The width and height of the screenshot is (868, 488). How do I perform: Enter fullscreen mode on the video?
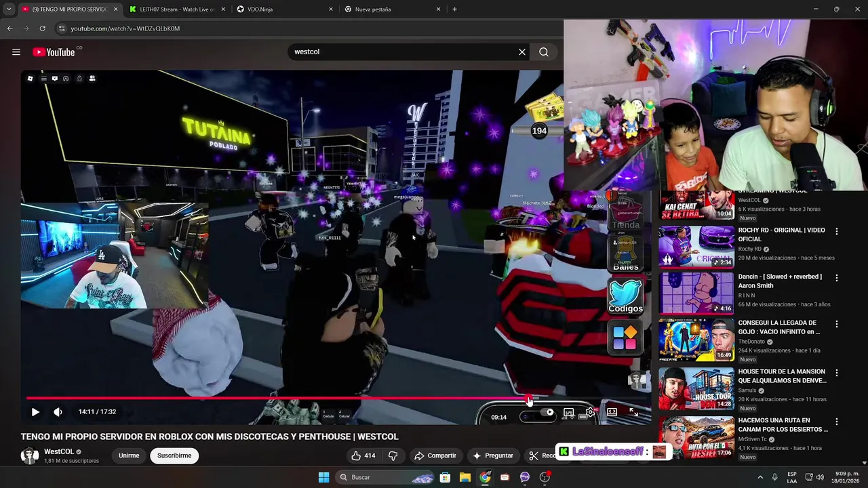click(x=633, y=412)
